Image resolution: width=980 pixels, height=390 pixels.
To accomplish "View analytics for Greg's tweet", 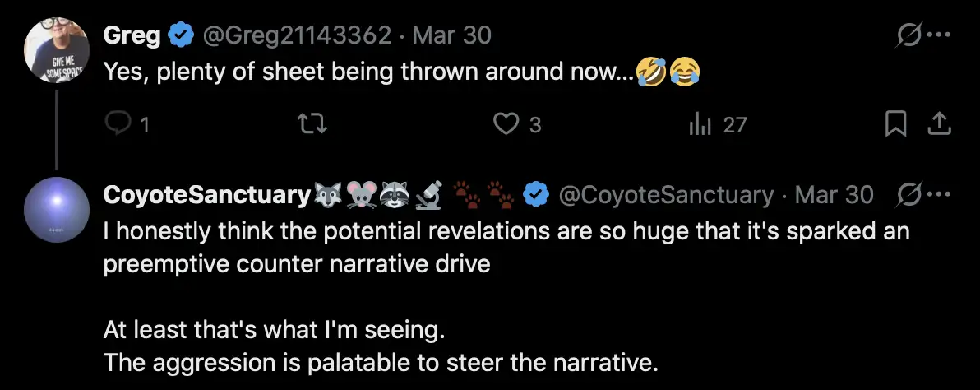I will [x=699, y=124].
